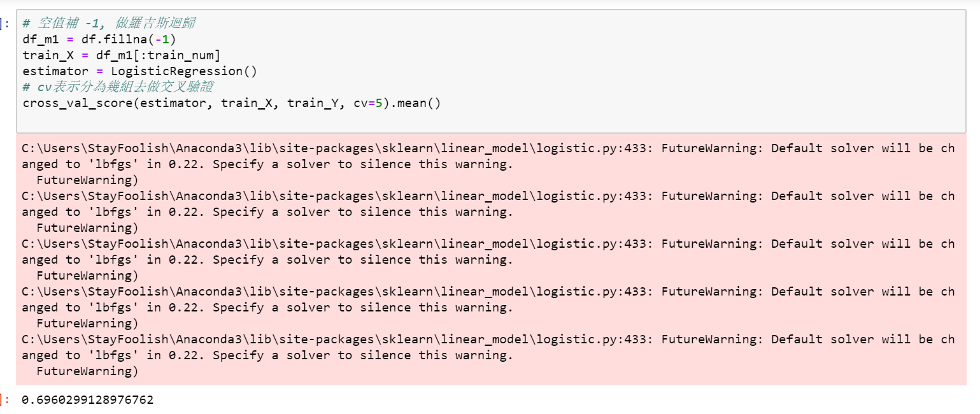Click the output prompt beside the result
This screenshot has width=980, height=414.
pos(6,400)
